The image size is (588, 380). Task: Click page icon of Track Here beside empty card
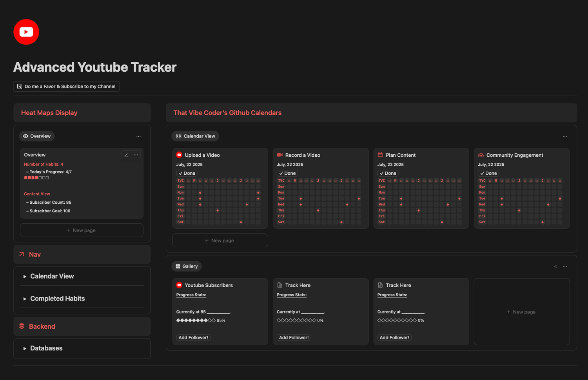(380, 285)
